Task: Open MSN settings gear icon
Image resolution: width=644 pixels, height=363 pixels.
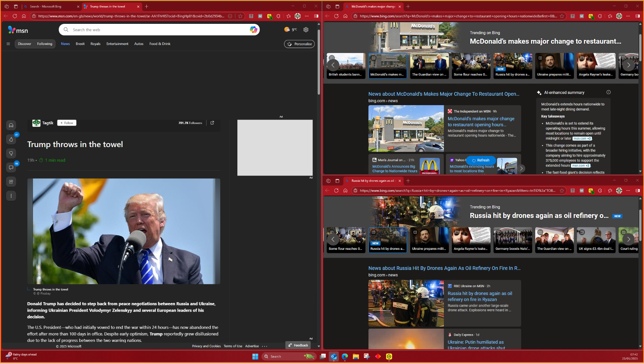Action: [306, 30]
